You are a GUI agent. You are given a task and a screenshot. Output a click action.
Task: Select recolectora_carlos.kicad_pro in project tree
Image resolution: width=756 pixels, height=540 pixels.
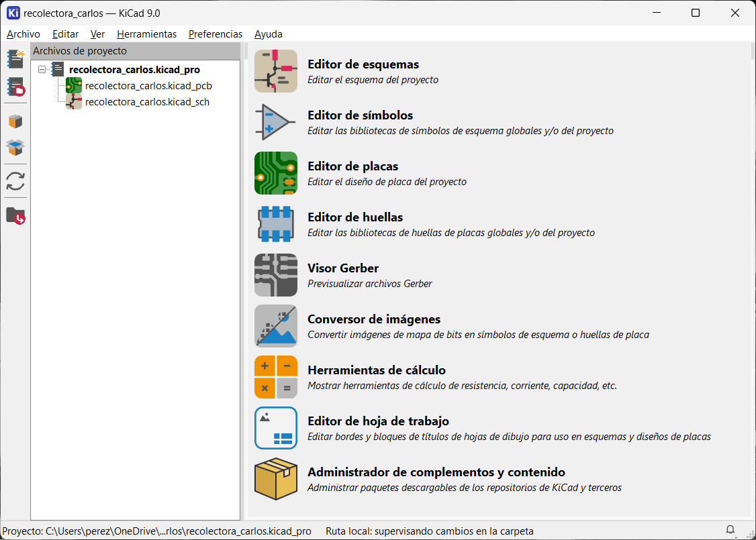(x=134, y=69)
